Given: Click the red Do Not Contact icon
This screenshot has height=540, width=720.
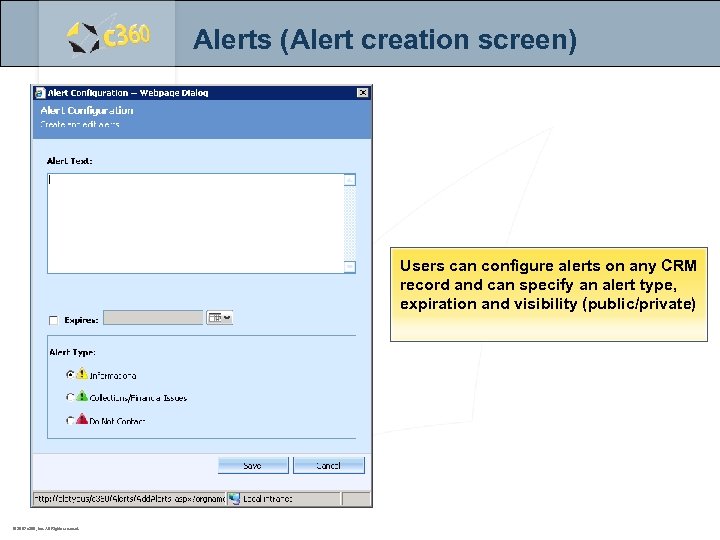Looking at the screenshot, I should (82, 419).
